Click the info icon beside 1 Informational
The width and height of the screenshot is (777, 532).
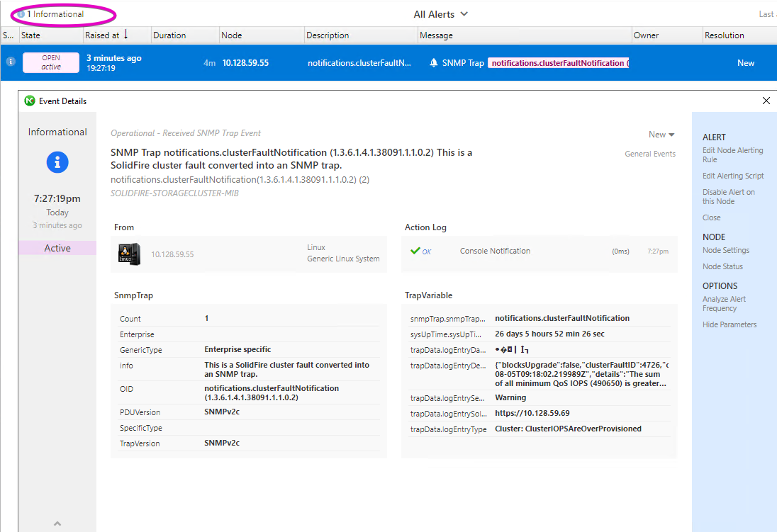click(x=21, y=14)
